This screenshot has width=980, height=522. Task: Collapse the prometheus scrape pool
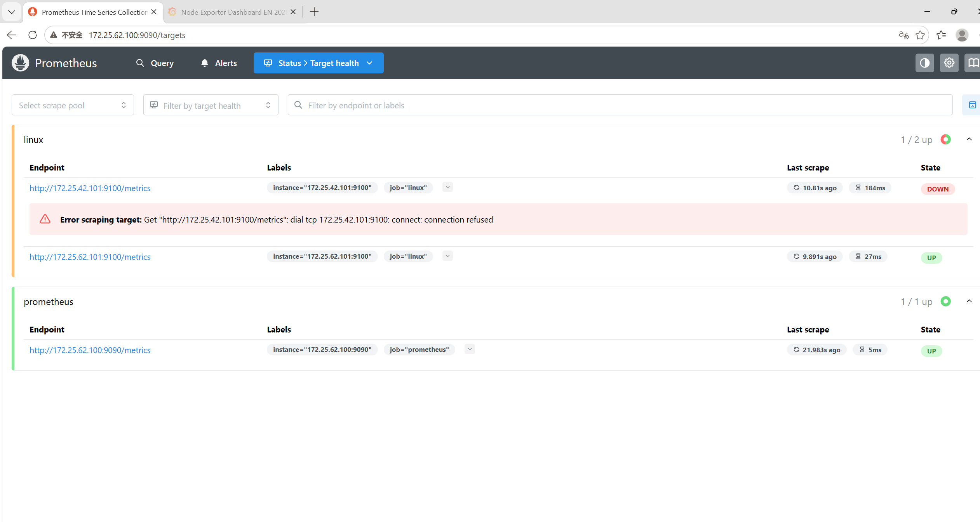pyautogui.click(x=969, y=301)
